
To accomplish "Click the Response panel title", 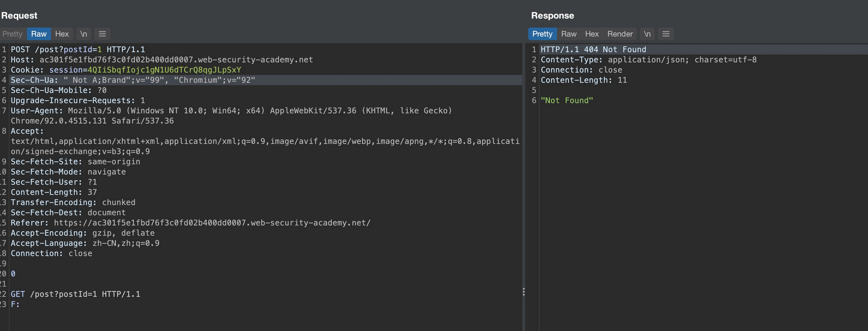I will [552, 15].
